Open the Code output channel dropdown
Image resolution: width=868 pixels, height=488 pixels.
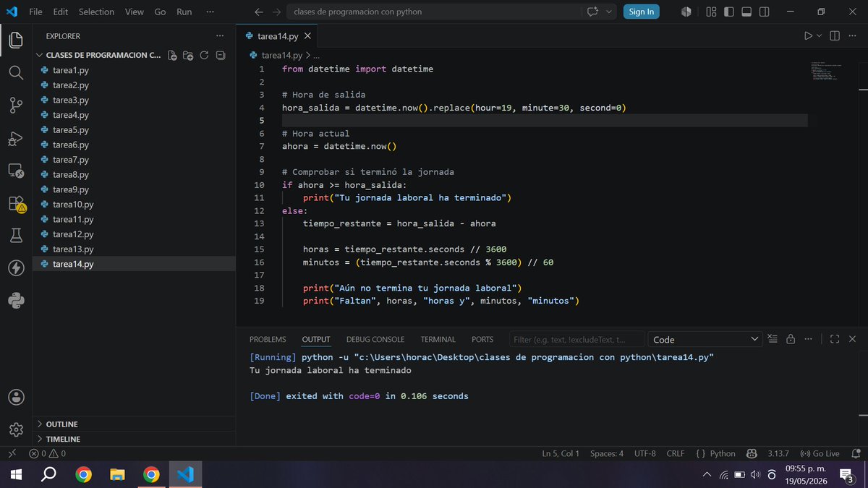[x=705, y=339]
